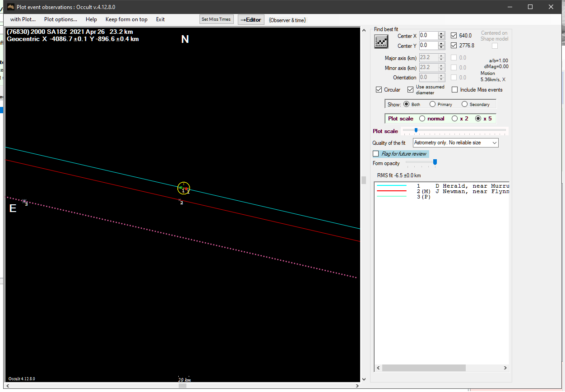Click the 'Motion 5.36km/s, X' text

point(493,76)
